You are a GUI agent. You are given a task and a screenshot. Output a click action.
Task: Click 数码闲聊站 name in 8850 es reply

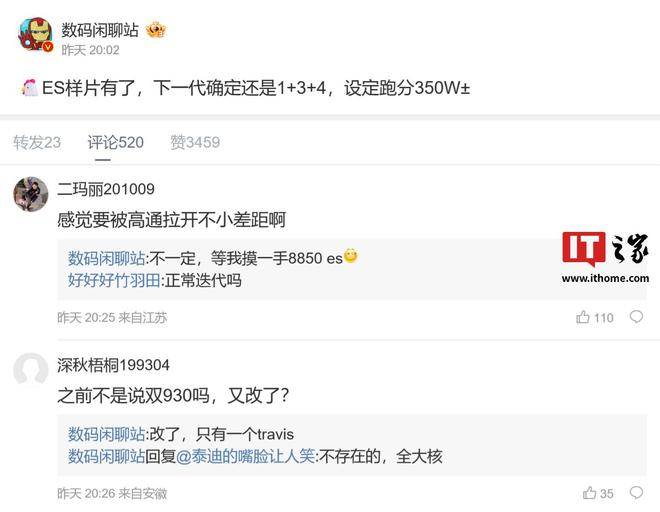tap(106, 258)
